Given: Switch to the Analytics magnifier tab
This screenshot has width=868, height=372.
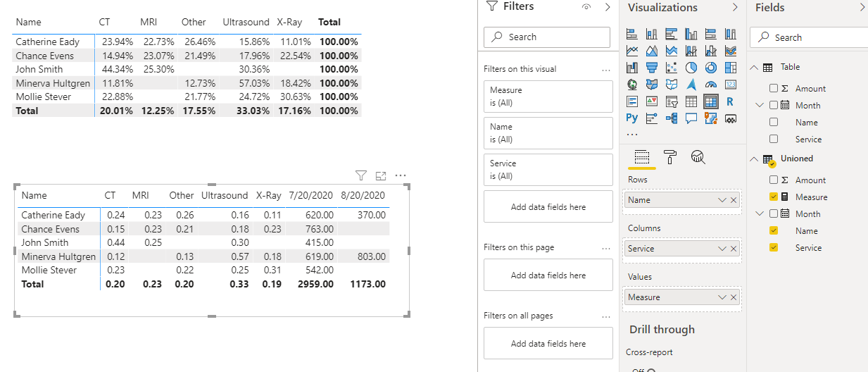Looking at the screenshot, I should pos(698,157).
